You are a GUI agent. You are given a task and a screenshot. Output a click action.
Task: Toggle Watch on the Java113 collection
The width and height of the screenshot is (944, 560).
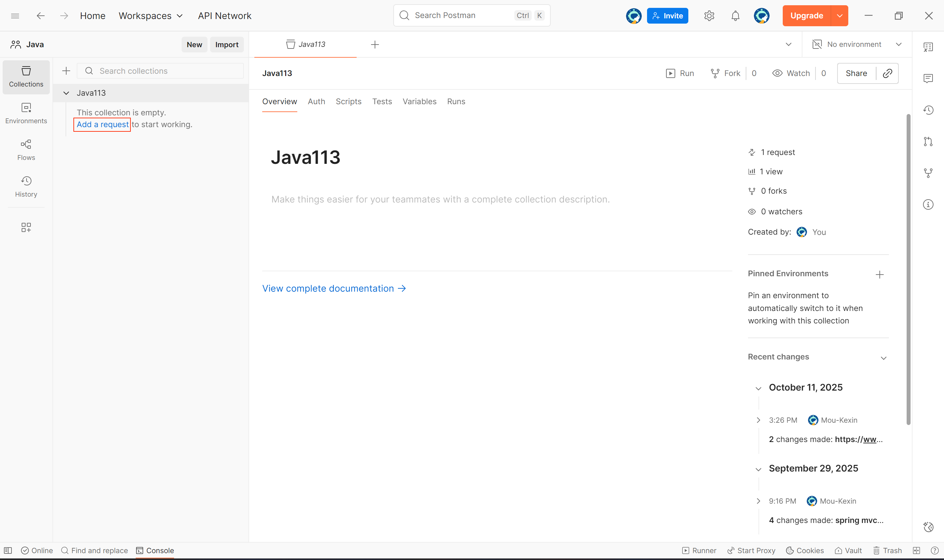pyautogui.click(x=791, y=73)
